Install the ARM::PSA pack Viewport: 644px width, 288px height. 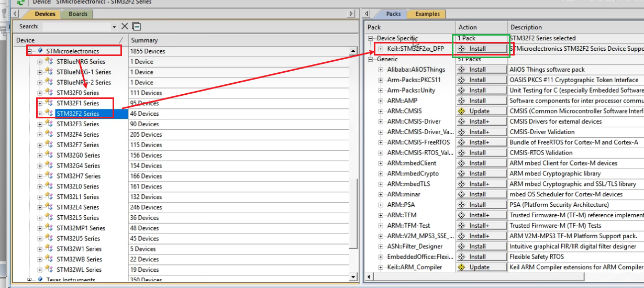tap(482, 205)
